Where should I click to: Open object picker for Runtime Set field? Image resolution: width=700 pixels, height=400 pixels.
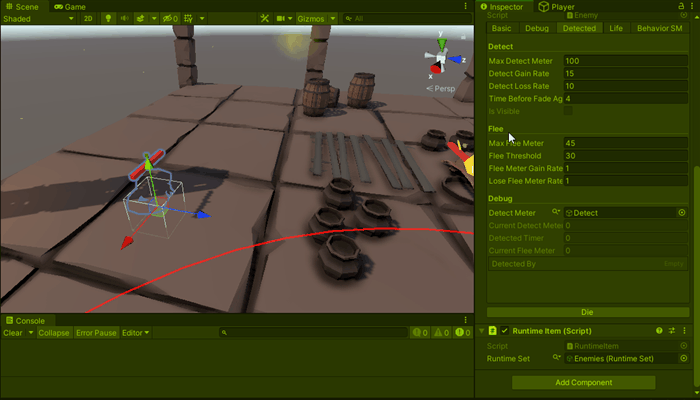[682, 358]
